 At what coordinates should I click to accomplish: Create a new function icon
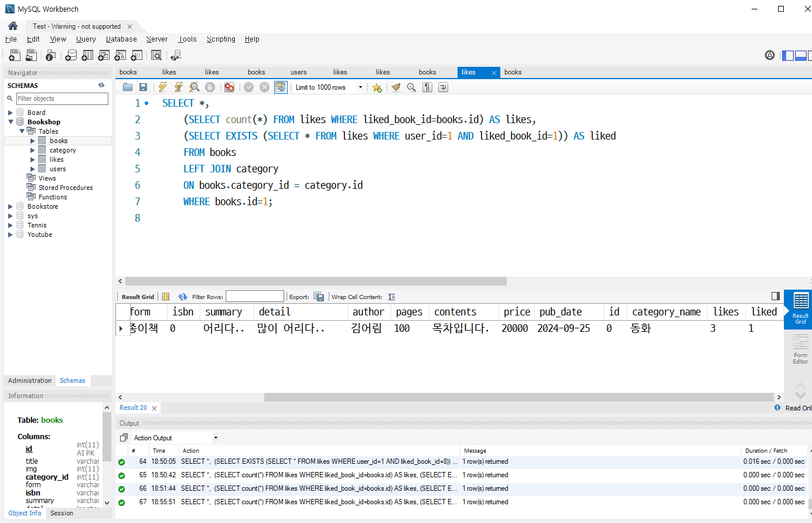coord(137,55)
